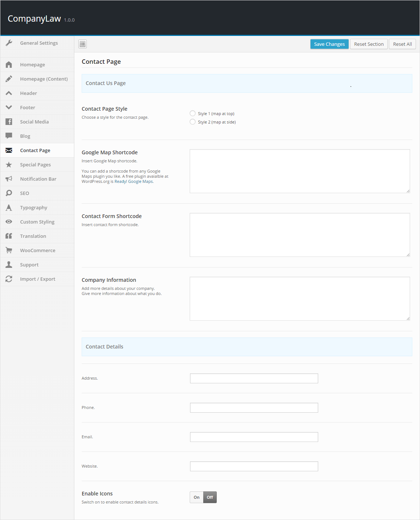Switch Enable Icons to On
Image resolution: width=420 pixels, height=520 pixels.
tap(197, 497)
